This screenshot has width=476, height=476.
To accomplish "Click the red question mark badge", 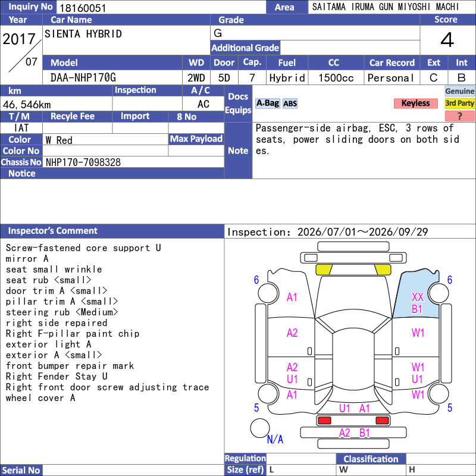I will coord(459,116).
